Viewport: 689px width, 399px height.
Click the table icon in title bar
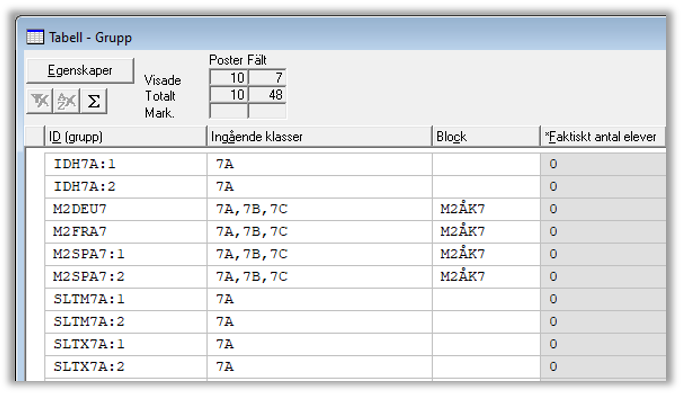coord(35,37)
